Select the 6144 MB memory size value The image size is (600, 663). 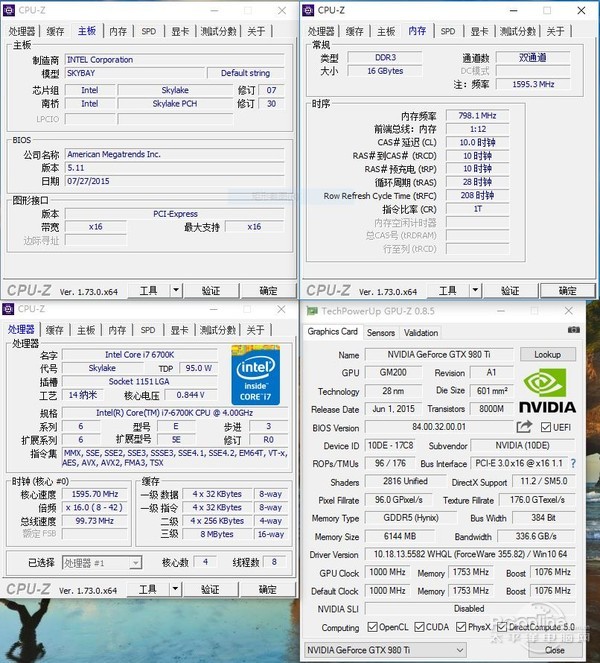400,536
